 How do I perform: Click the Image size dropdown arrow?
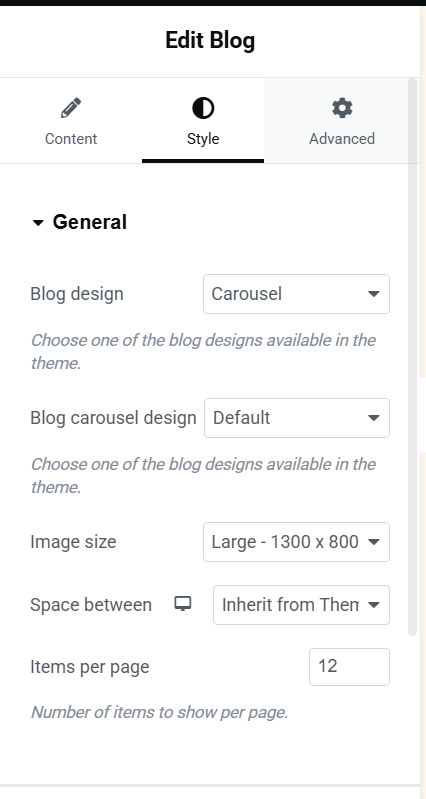(x=374, y=542)
